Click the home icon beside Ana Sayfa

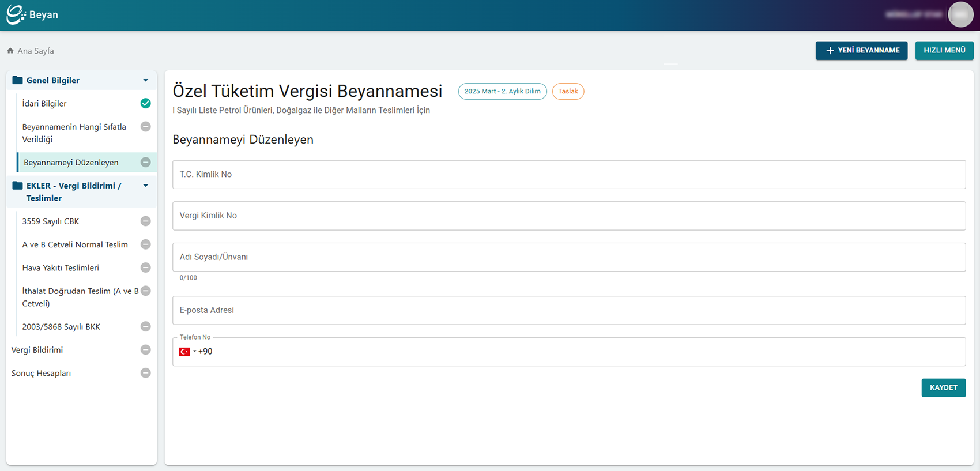[x=10, y=51]
